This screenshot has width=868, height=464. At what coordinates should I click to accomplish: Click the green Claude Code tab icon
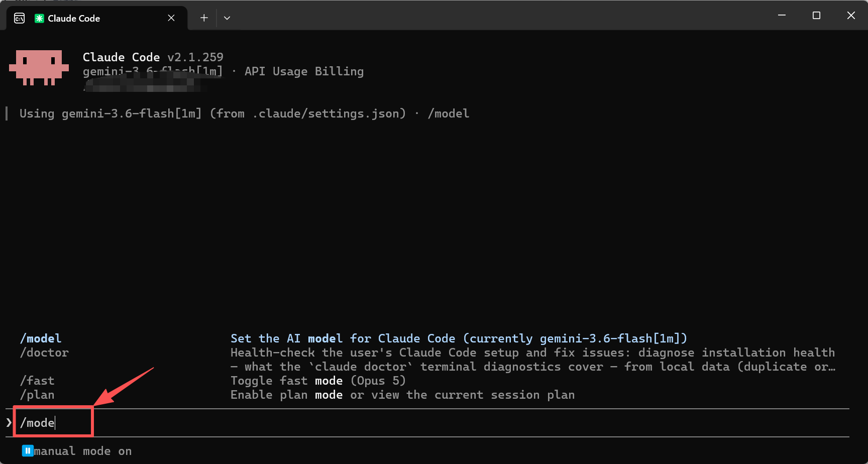(39, 19)
